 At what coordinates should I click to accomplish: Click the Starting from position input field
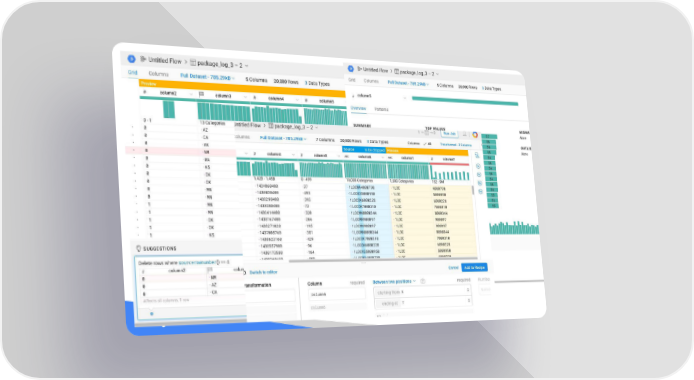(423, 292)
